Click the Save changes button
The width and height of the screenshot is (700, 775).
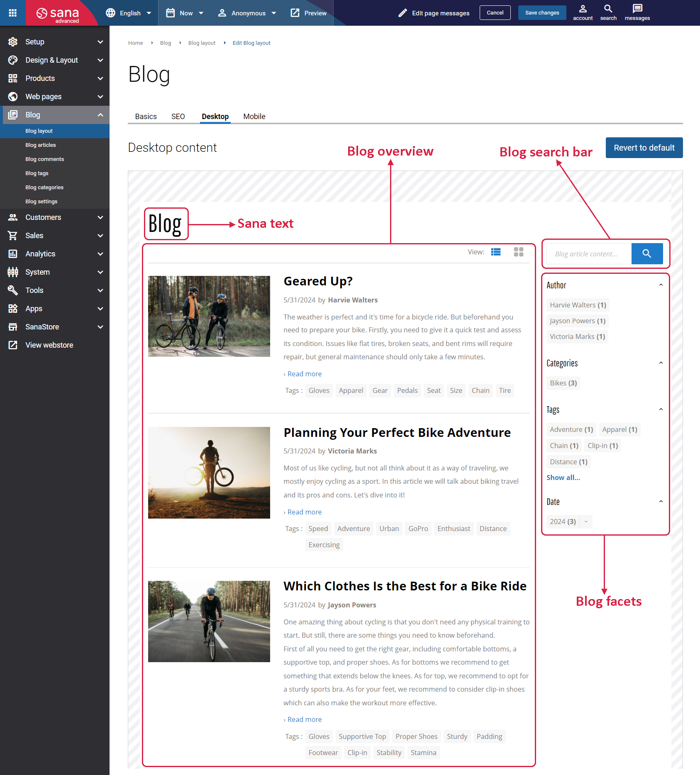pos(542,12)
